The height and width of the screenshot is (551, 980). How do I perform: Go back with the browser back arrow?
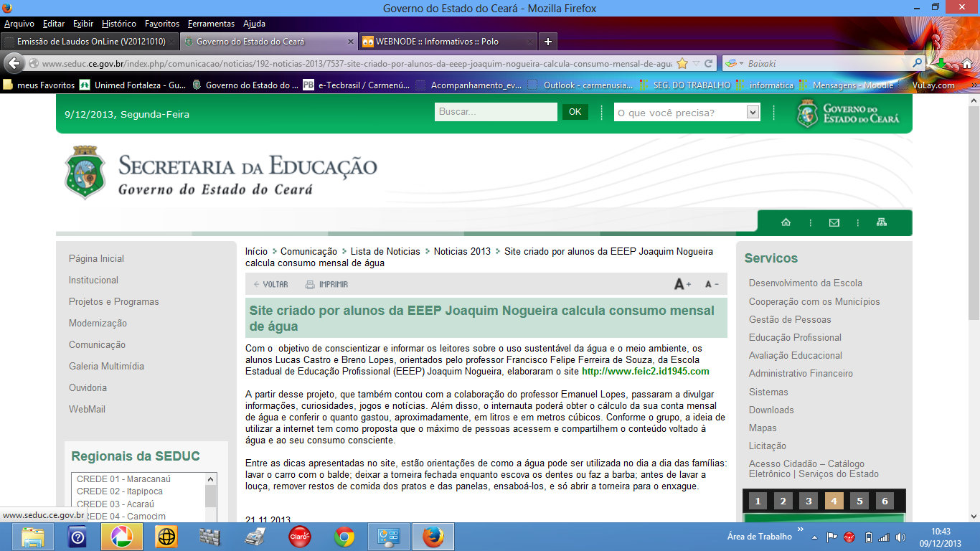pyautogui.click(x=14, y=63)
